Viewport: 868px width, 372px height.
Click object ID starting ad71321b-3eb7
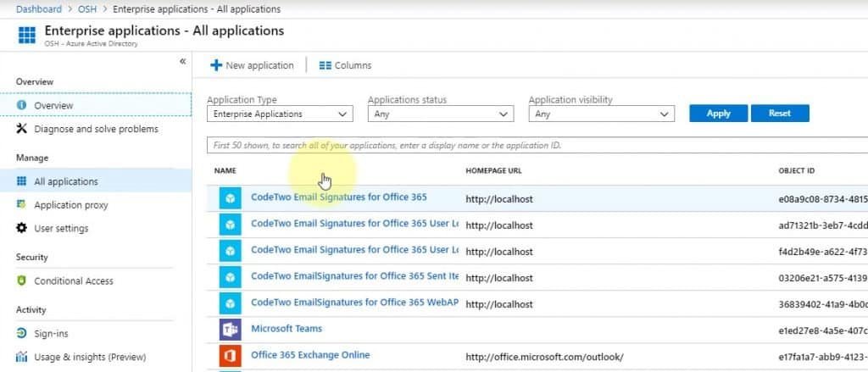point(822,225)
